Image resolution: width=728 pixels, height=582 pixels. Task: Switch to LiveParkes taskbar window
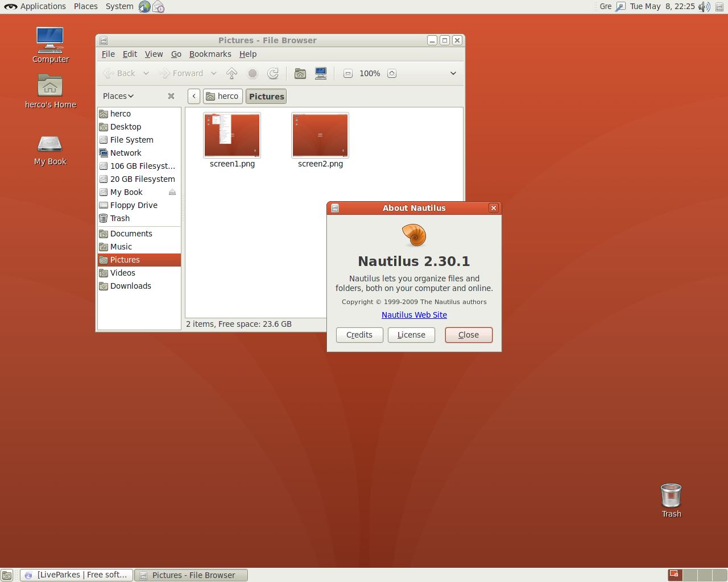[x=77, y=575]
